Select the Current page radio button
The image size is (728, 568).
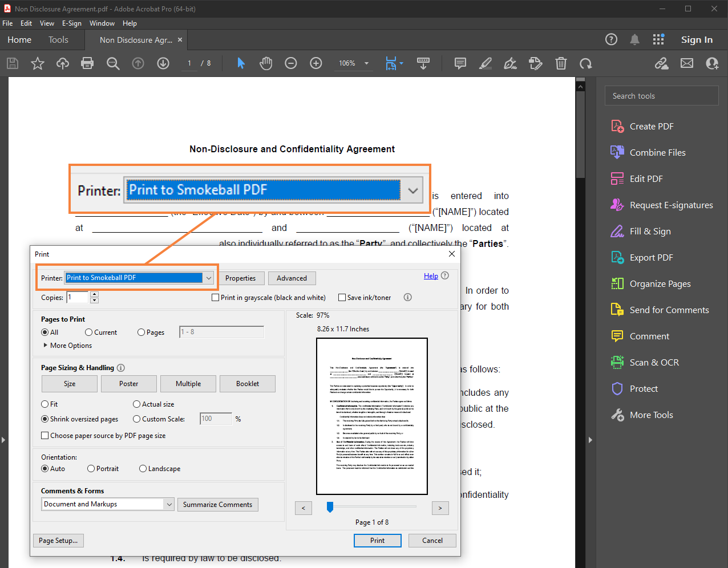[x=88, y=332]
